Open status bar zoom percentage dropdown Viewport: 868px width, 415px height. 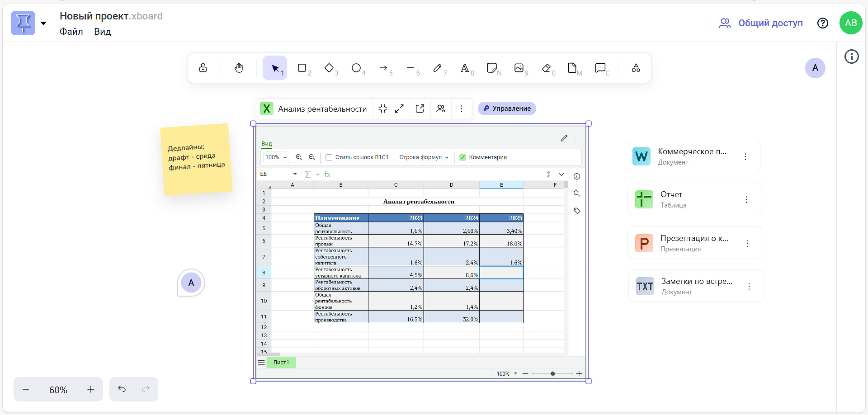coord(515,374)
